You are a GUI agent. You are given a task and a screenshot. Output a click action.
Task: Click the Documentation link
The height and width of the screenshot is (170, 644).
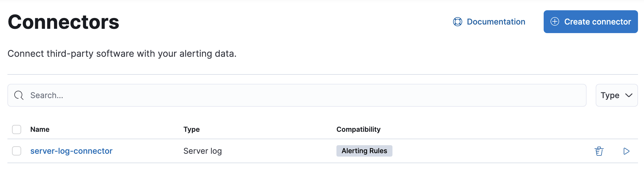[496, 21]
